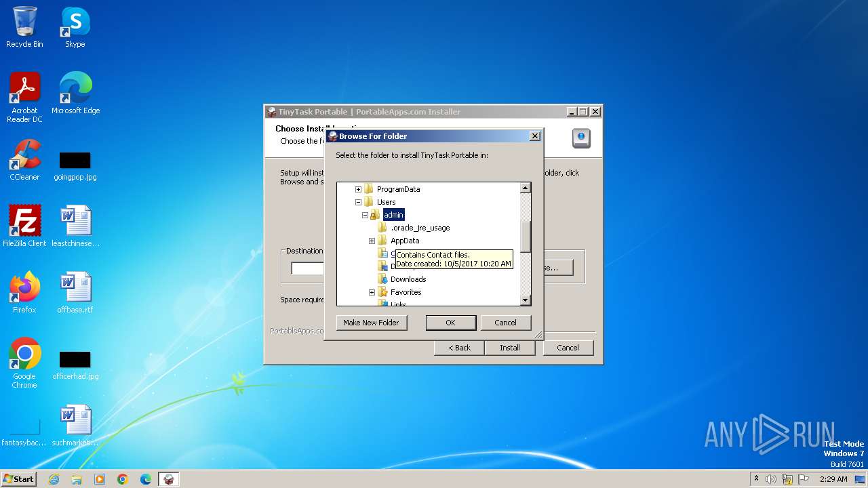Select the Users folder in tree
The height and width of the screenshot is (488, 868).
[386, 202]
